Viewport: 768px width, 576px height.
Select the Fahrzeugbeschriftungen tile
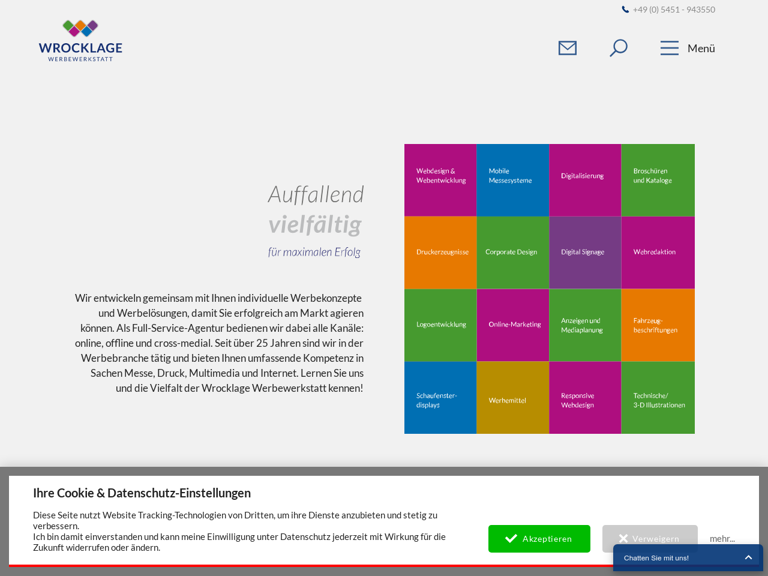pyautogui.click(x=657, y=325)
